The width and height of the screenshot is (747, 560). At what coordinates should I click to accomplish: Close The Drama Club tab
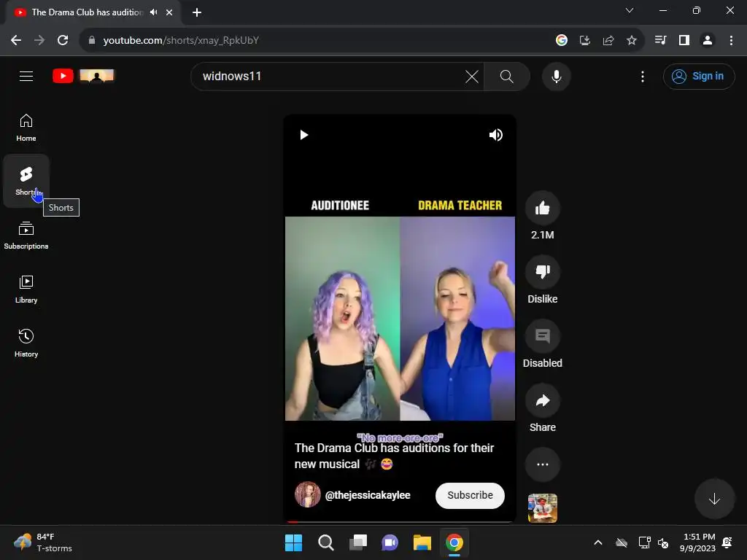click(x=169, y=12)
